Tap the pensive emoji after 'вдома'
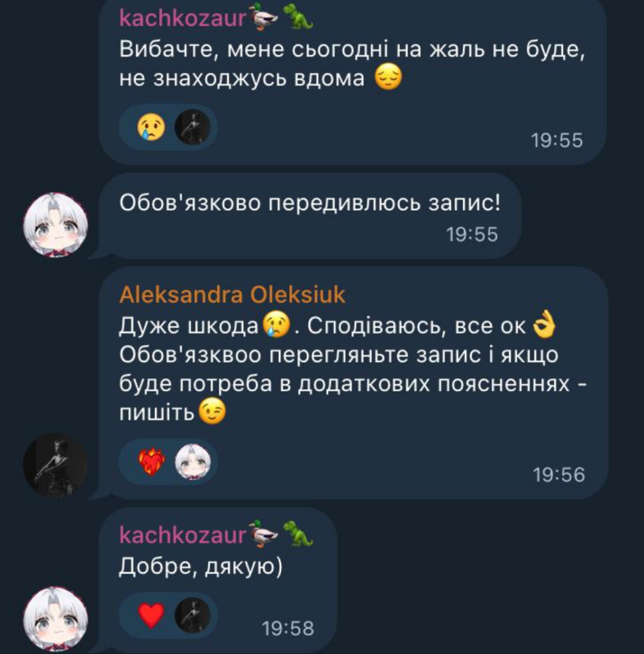 coord(388,77)
